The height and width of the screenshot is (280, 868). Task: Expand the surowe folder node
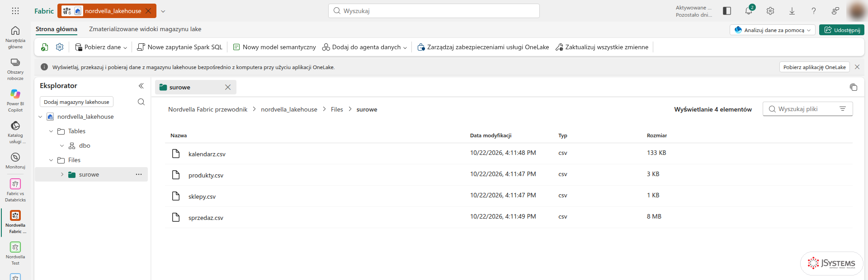click(x=62, y=174)
